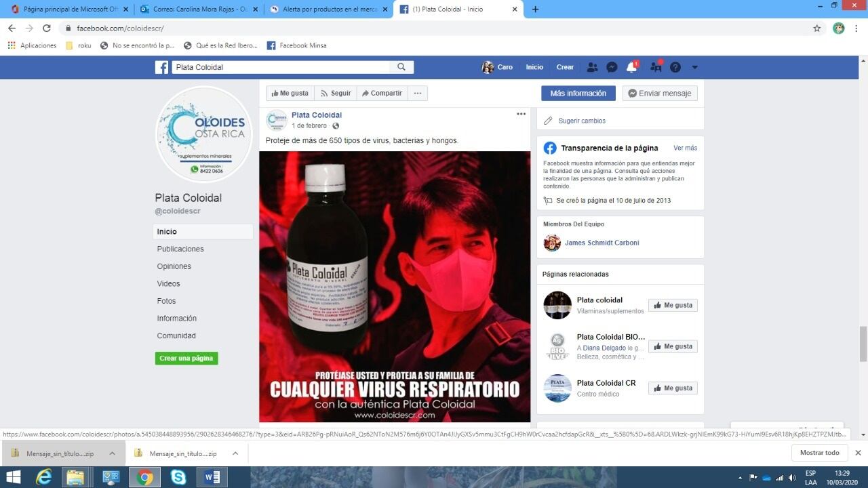Image resolution: width=868 pixels, height=488 pixels.
Task: Open Microsoft Word from the taskbar
Action: coord(211,476)
